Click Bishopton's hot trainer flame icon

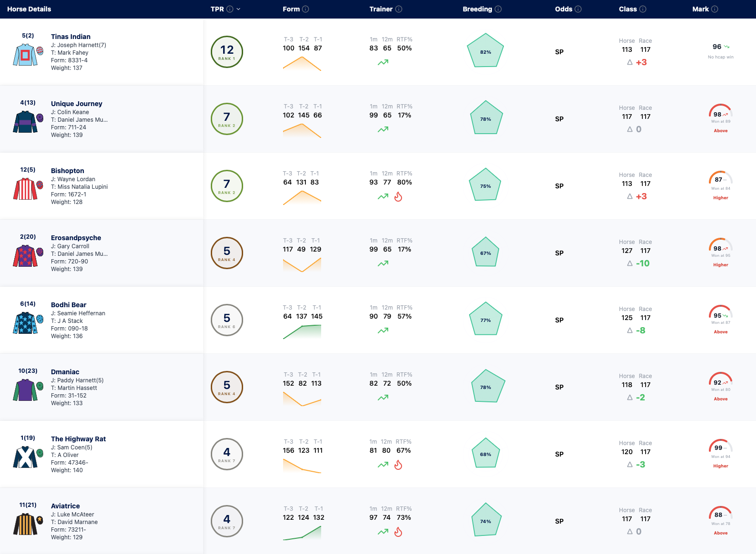pyautogui.click(x=398, y=197)
